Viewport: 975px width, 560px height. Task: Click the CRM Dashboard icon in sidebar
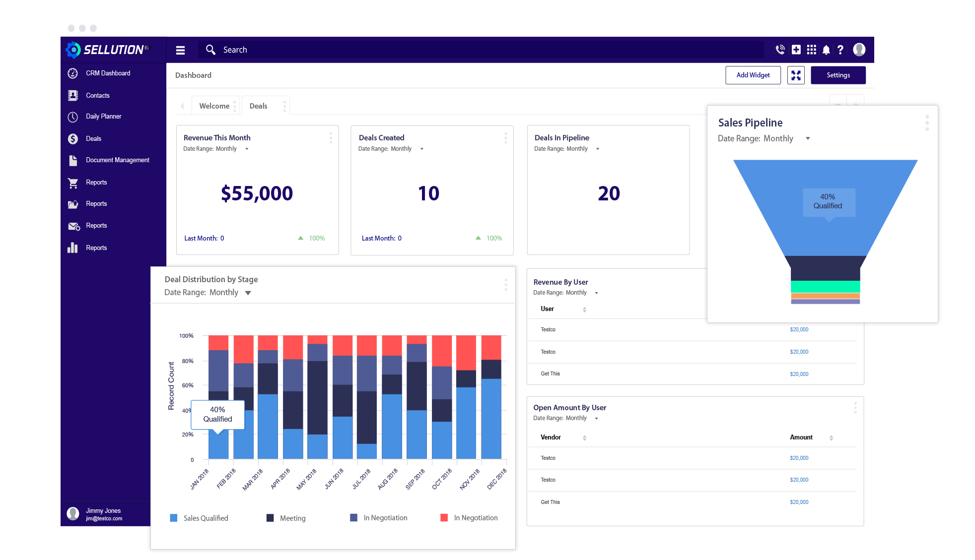point(72,73)
